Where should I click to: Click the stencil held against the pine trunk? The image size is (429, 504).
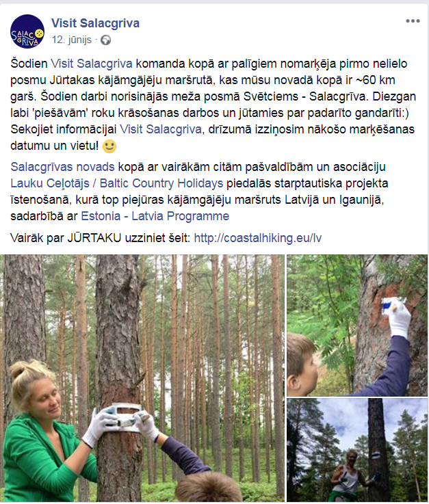[x=125, y=417]
